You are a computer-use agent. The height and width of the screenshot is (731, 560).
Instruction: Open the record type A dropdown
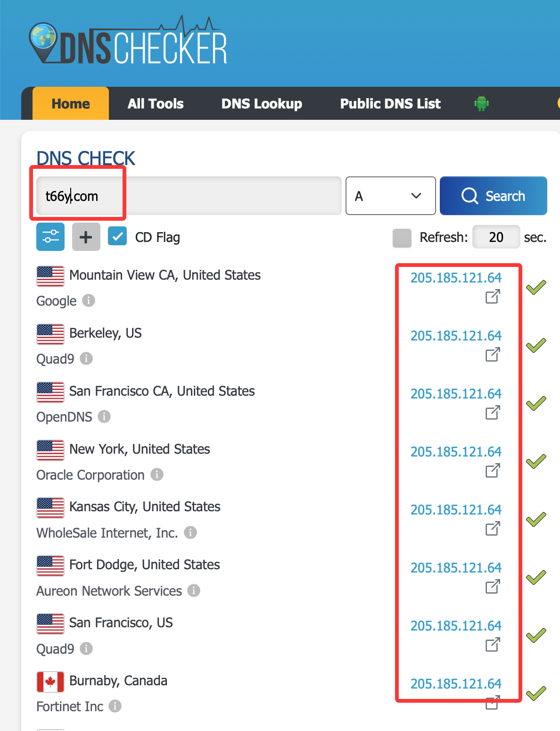click(x=390, y=196)
